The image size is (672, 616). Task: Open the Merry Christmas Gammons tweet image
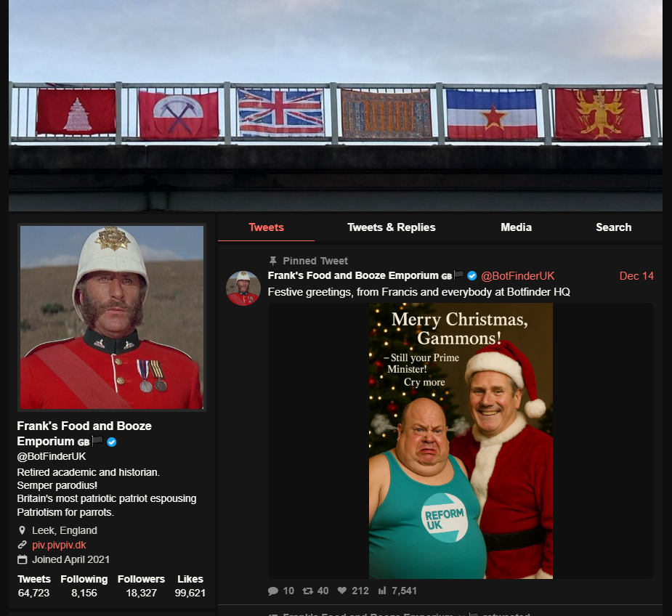[461, 441]
